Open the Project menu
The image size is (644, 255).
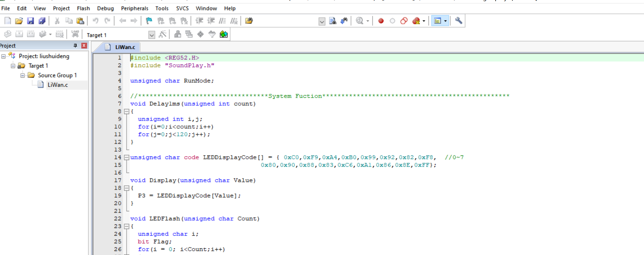coord(61,8)
